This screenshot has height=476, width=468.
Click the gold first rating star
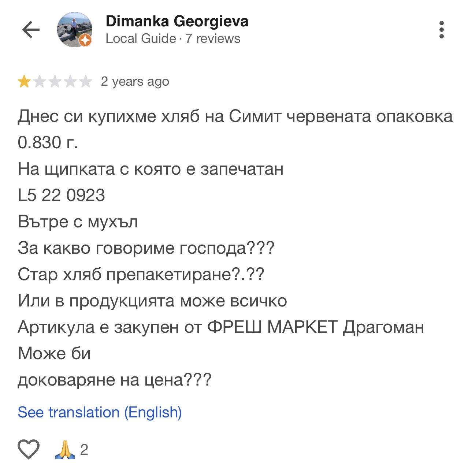25,82
